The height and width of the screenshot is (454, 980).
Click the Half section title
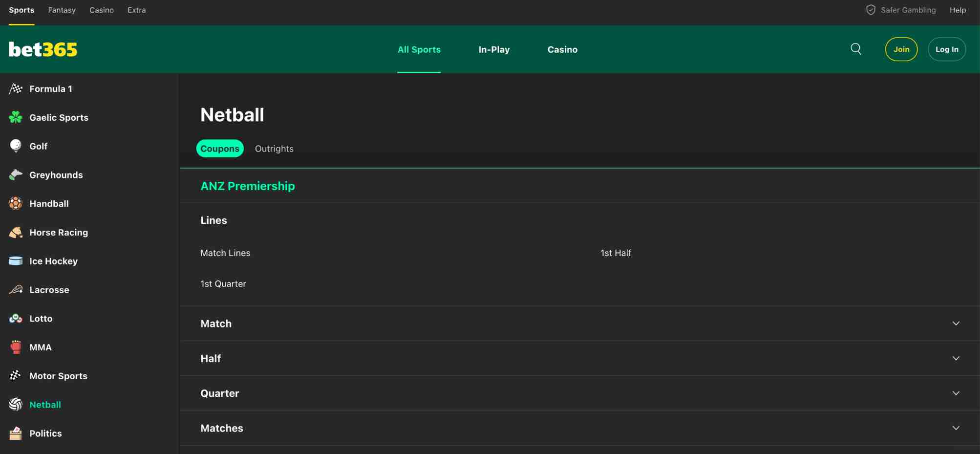click(211, 358)
